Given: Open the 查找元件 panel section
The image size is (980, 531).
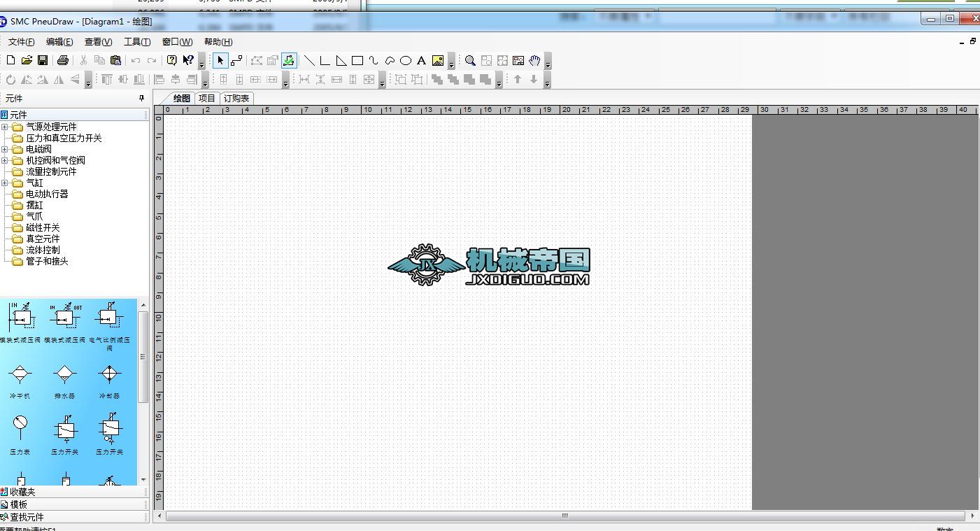Looking at the screenshot, I should click(x=75, y=517).
